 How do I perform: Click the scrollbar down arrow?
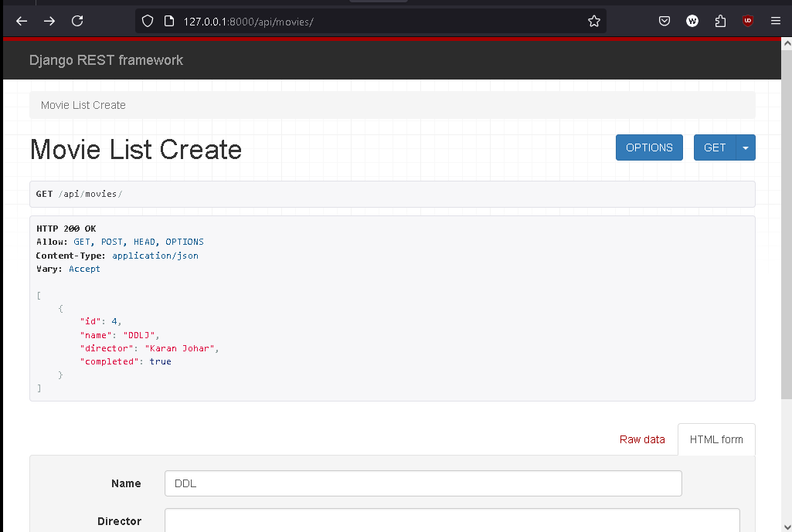pos(787,527)
